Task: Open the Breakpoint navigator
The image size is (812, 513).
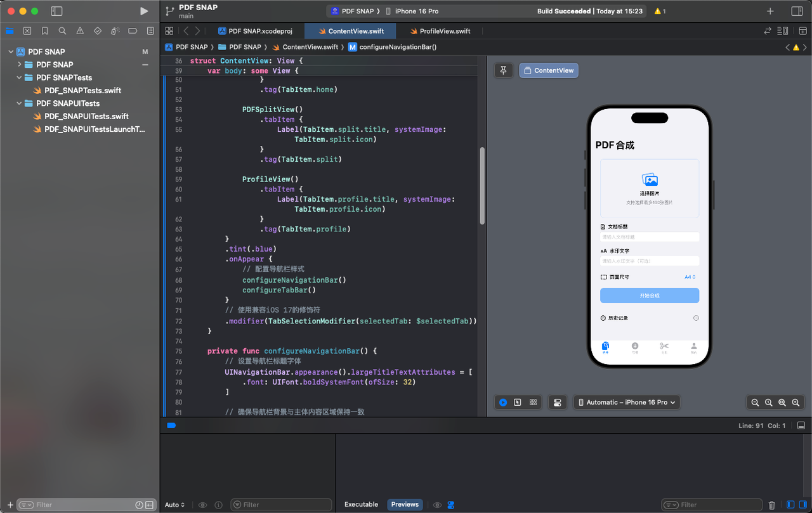Action: point(133,30)
